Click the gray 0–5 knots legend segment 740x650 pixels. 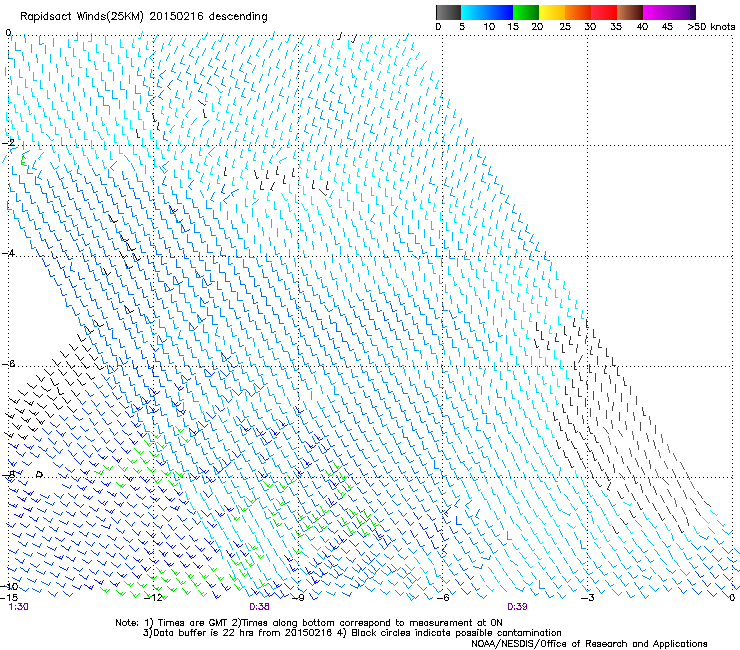448,12
